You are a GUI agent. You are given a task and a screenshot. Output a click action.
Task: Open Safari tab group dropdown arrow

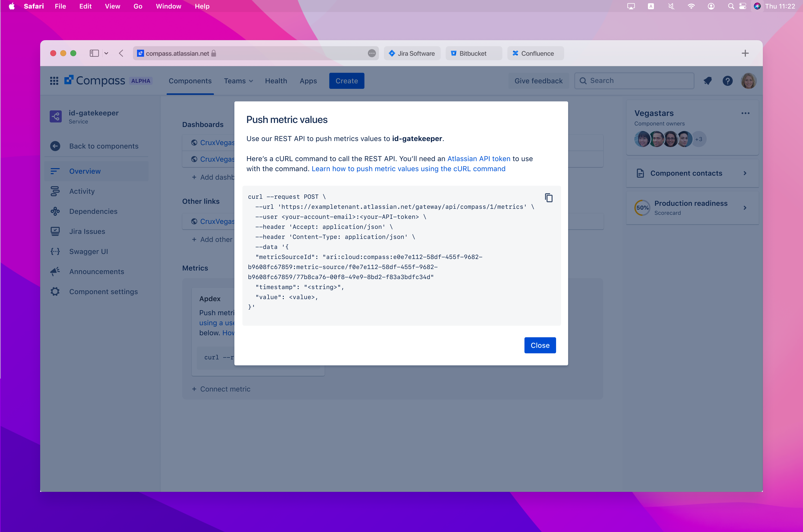106,53
